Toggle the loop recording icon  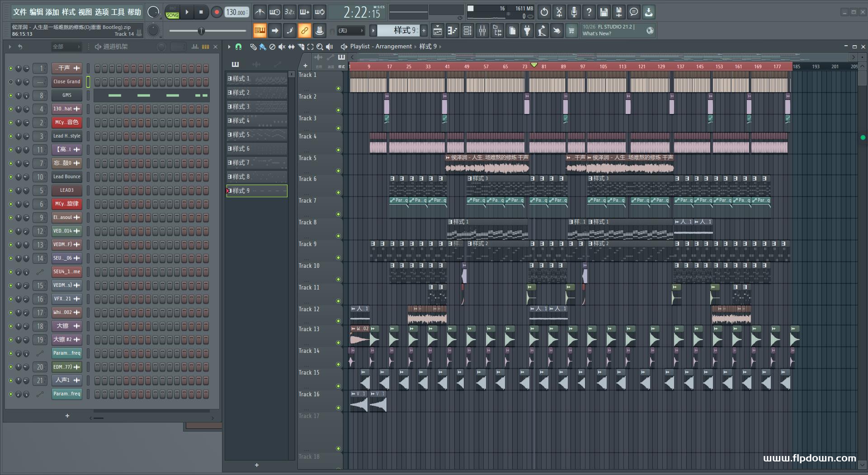tap(320, 12)
